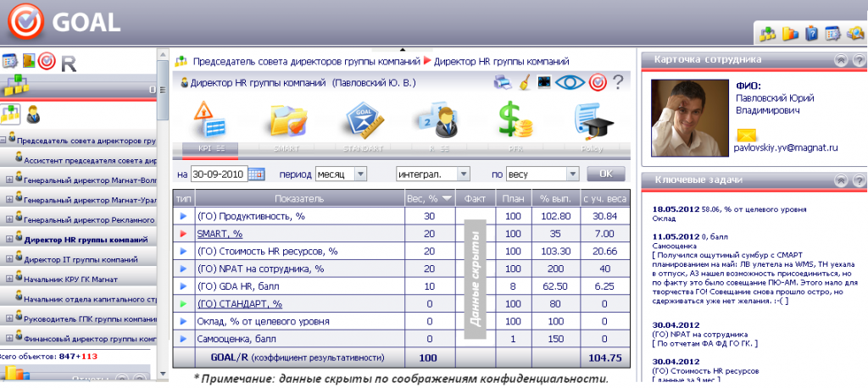Click the search magnifier icon in top-right toolbar
868x388 pixels.
(x=855, y=34)
